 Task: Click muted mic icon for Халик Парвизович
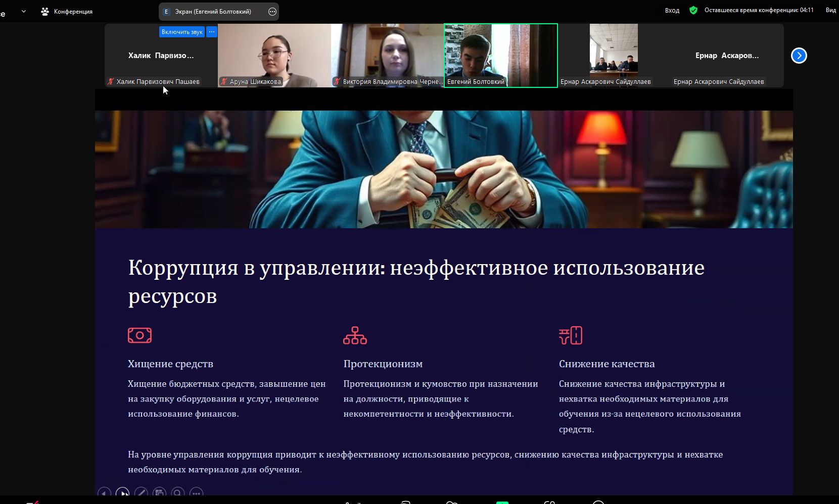(111, 81)
